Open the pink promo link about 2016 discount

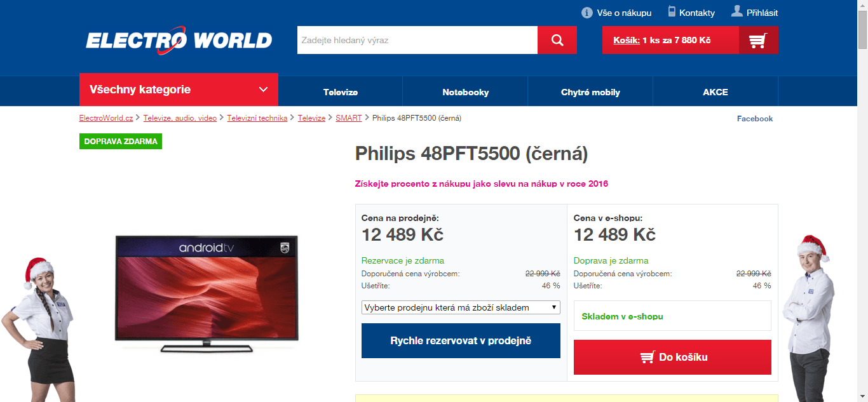[482, 184]
